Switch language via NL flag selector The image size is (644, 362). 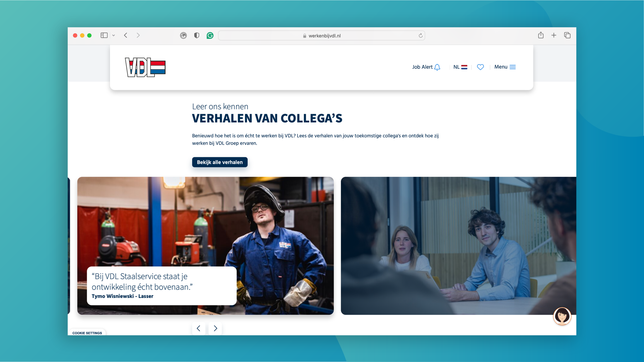(x=460, y=67)
